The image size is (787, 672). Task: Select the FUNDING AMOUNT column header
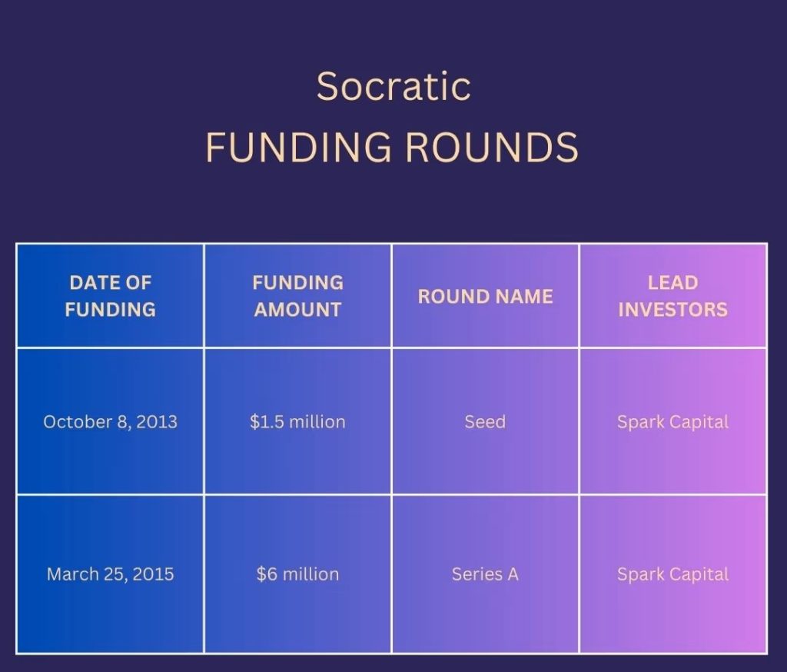tap(297, 296)
